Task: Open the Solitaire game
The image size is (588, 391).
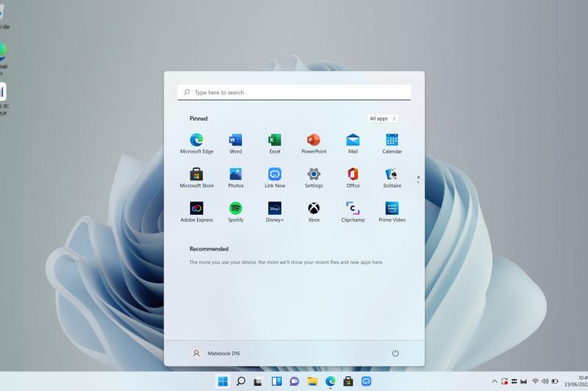Action: (392, 178)
